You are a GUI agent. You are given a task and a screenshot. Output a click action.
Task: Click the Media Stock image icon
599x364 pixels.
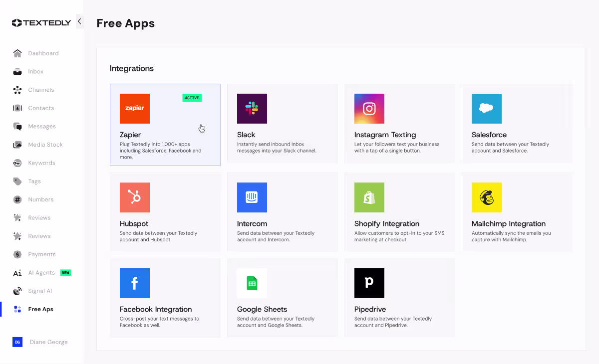pyautogui.click(x=17, y=145)
